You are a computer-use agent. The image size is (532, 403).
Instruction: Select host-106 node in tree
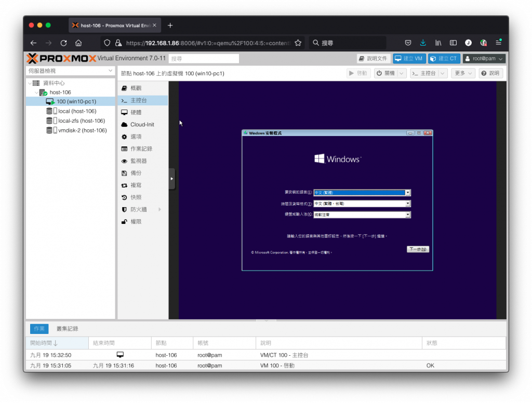[60, 92]
